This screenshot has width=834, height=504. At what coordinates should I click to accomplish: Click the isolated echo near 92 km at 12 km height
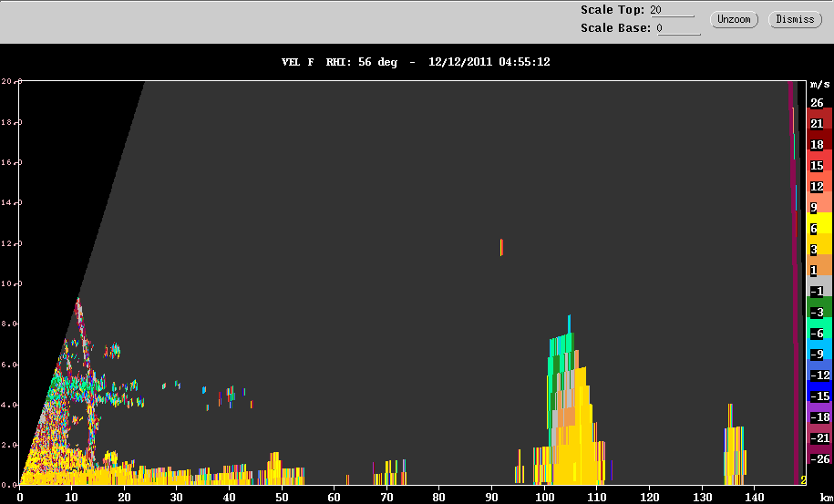(501, 247)
